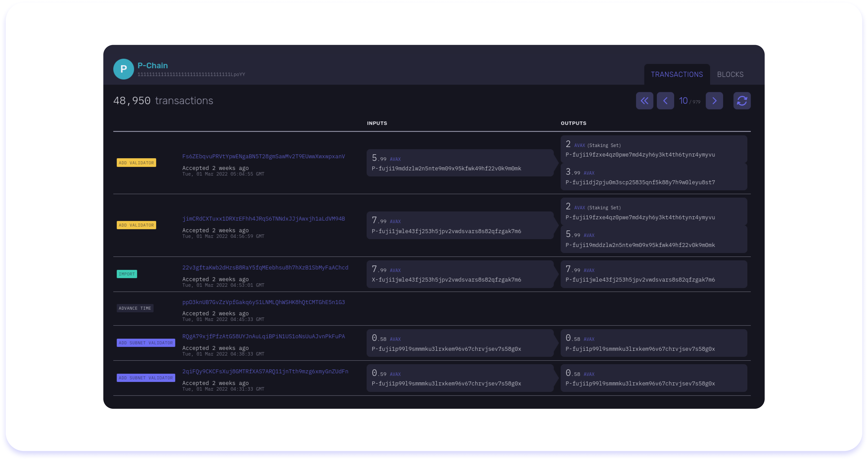This screenshot has height=460, width=868.
Task: Jump to first page double-chevron button
Action: pos(644,101)
